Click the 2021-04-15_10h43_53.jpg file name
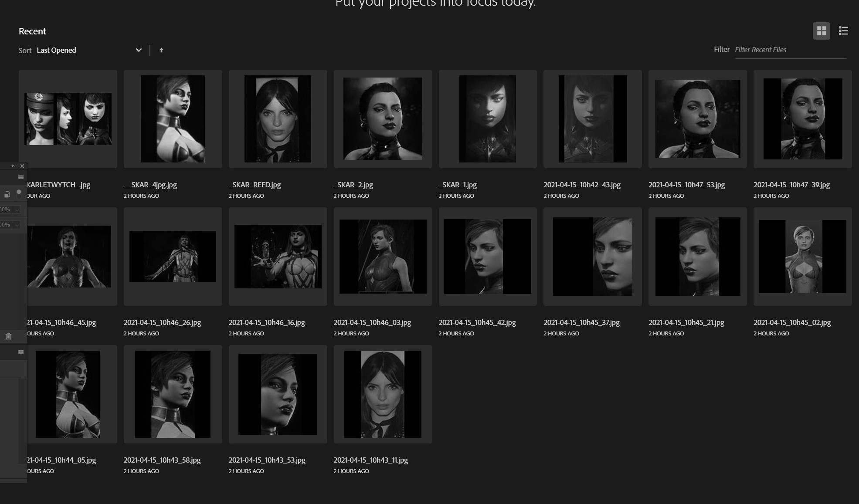The image size is (859, 504). [x=267, y=460]
